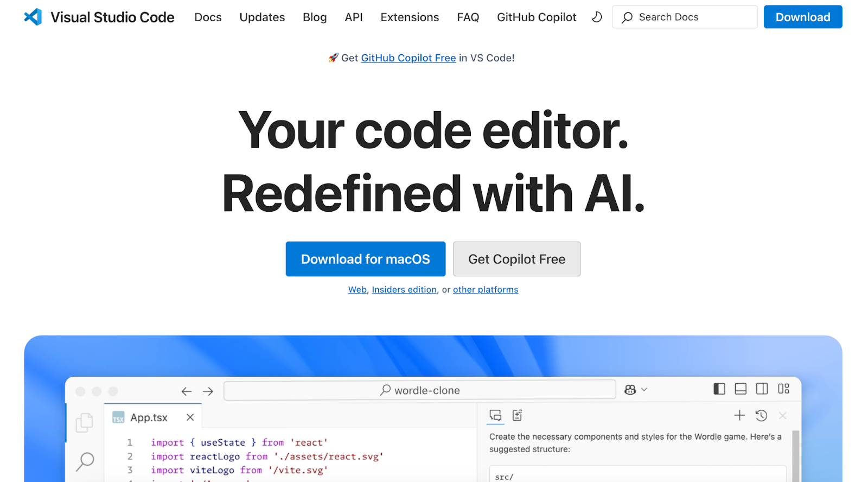
Task: Toggle the dark theme moon icon
Action: pos(597,17)
